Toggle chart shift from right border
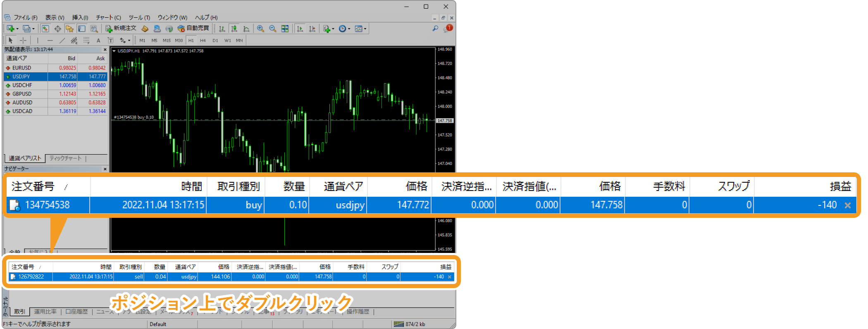Image resolution: width=868 pixels, height=329 pixels. pyautogui.click(x=312, y=29)
